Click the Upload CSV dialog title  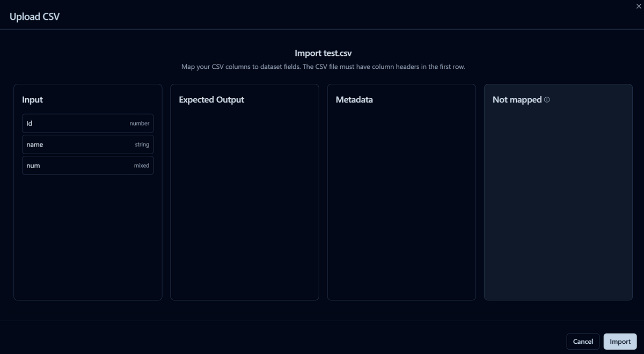click(34, 17)
